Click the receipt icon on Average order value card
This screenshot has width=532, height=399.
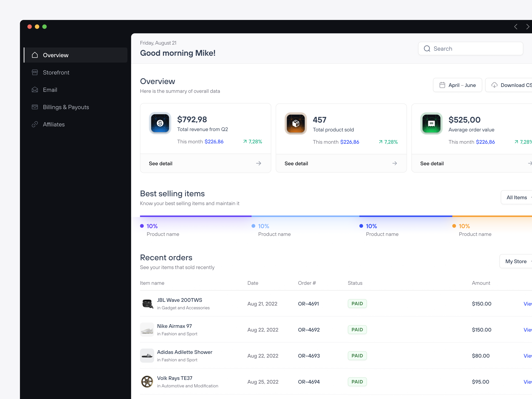tap(431, 124)
